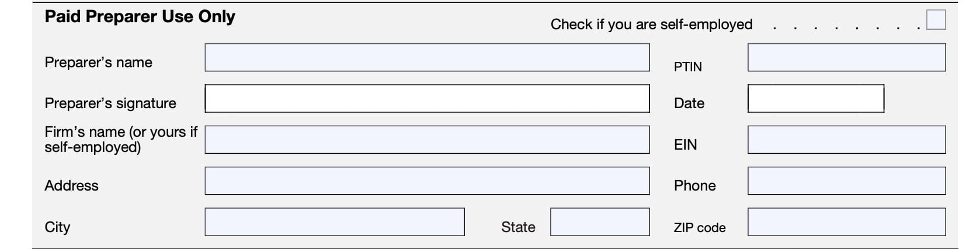Check the self-employed checkbox
The image size is (980, 249).
(936, 19)
